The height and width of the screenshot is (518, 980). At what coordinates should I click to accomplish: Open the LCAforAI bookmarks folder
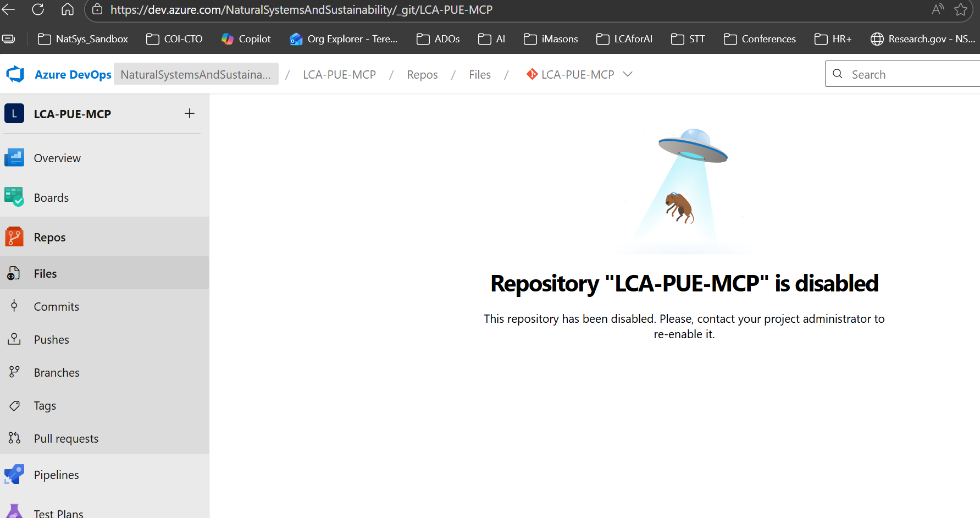[x=624, y=39]
